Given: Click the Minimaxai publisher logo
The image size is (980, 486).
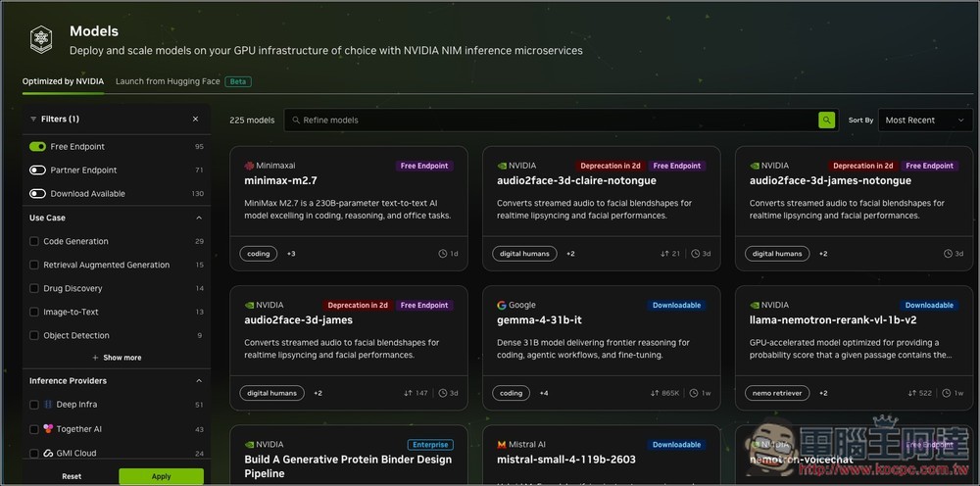Looking at the screenshot, I should coord(249,166).
